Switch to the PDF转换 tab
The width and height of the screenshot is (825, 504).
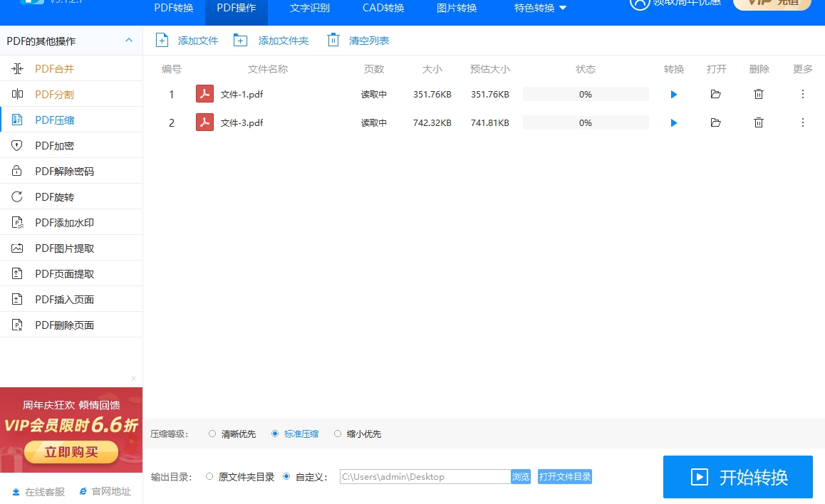(174, 8)
